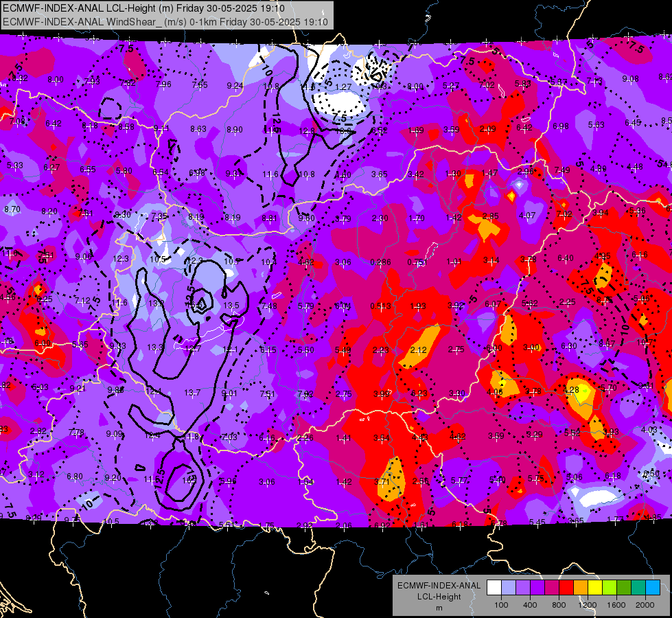This screenshot has height=618, width=672.
Task: Click the wind shear value 4.07
Action: (527, 216)
